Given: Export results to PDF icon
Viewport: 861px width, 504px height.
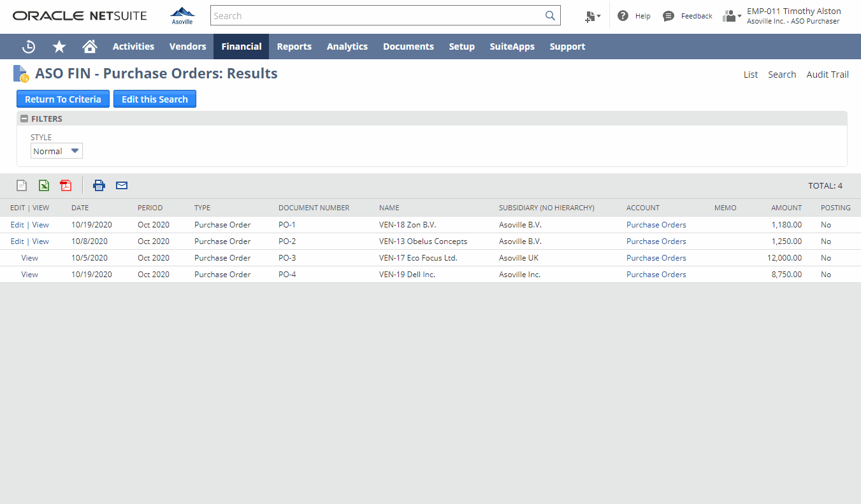Looking at the screenshot, I should coord(66,185).
